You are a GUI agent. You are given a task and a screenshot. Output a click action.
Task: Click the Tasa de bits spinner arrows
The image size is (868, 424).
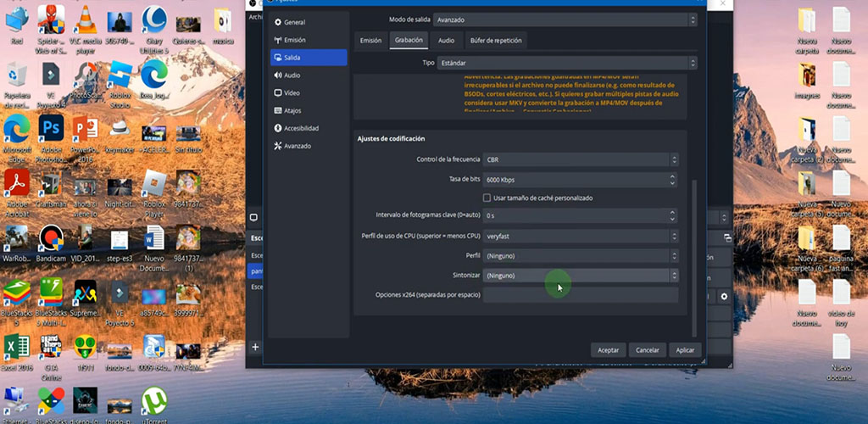click(x=673, y=180)
